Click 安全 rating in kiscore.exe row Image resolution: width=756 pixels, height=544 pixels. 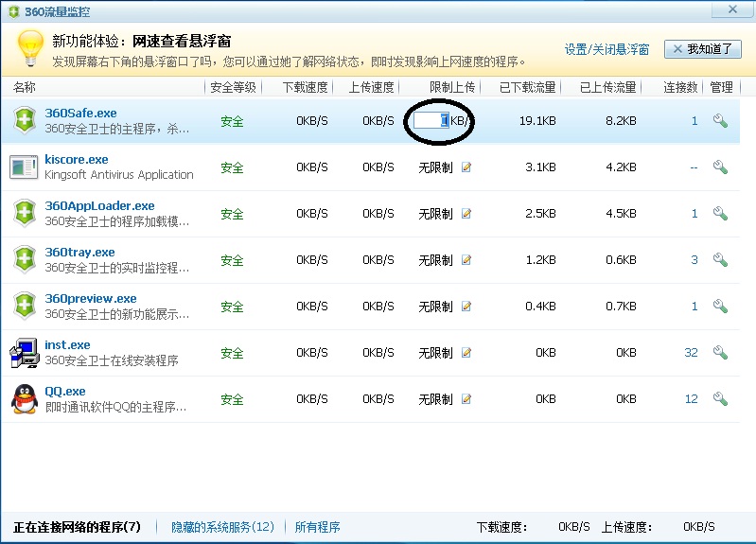click(232, 167)
